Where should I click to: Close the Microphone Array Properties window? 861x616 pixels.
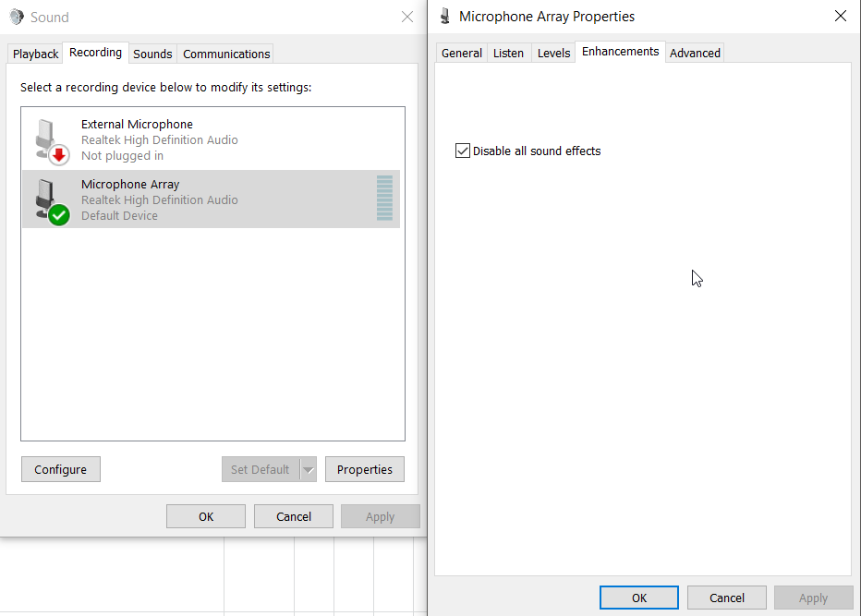(x=840, y=16)
